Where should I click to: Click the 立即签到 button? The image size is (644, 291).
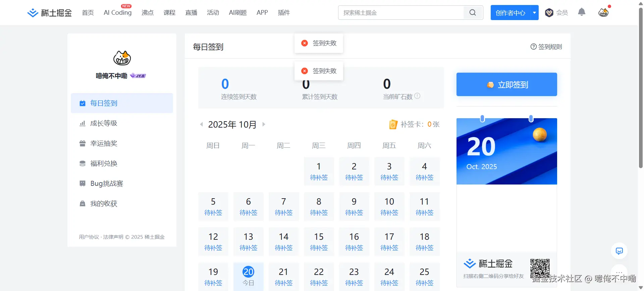506,84
